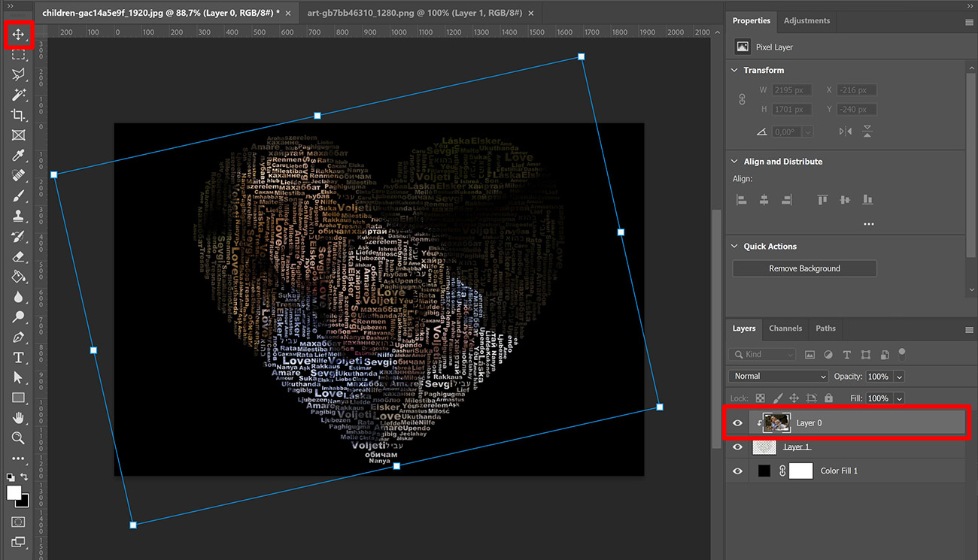The height and width of the screenshot is (560, 978).
Task: Click the Remove Background button
Action: coord(803,268)
